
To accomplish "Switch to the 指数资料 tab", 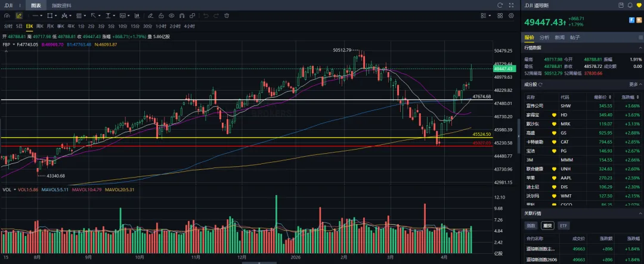I will pos(60,5).
